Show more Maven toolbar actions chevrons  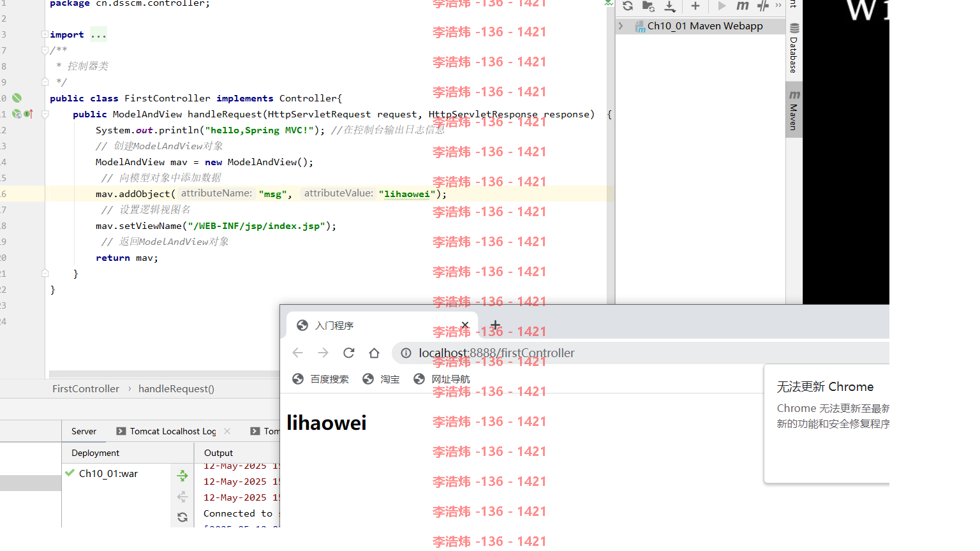(x=778, y=5)
